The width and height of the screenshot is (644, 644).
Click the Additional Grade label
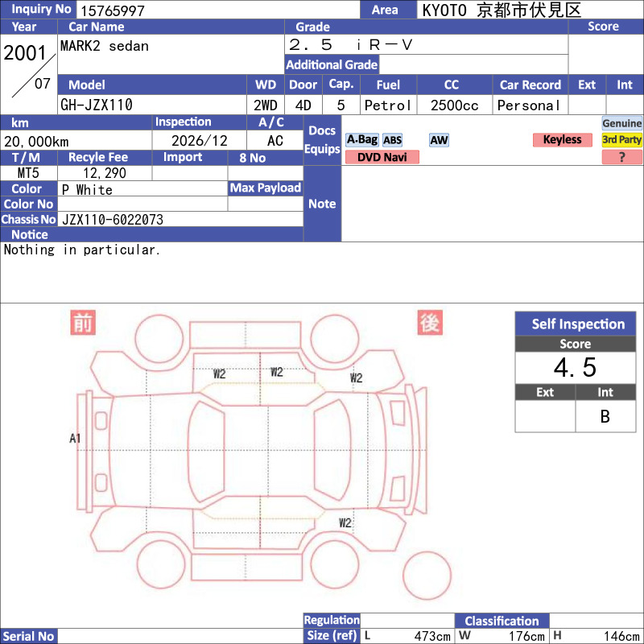[332, 65]
